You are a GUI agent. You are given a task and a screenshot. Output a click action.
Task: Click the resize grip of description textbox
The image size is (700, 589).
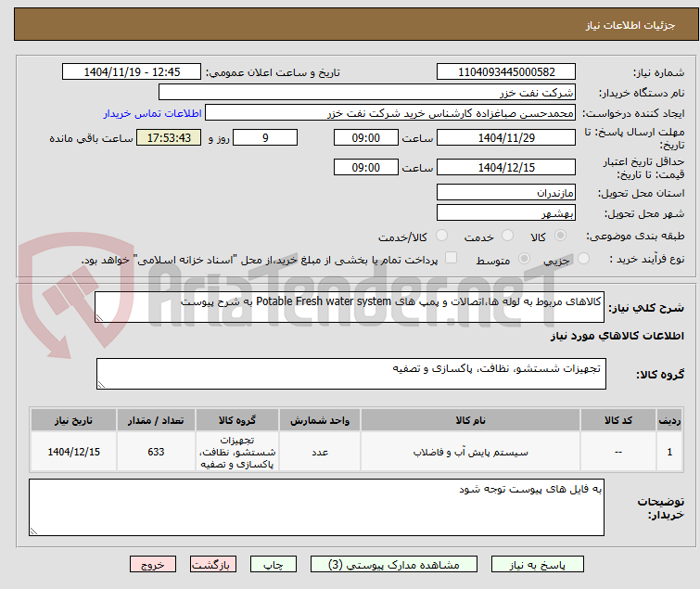(99, 318)
